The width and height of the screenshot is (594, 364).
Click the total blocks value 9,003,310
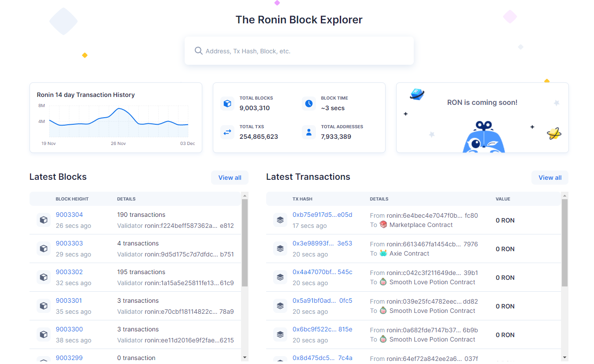coord(255,108)
